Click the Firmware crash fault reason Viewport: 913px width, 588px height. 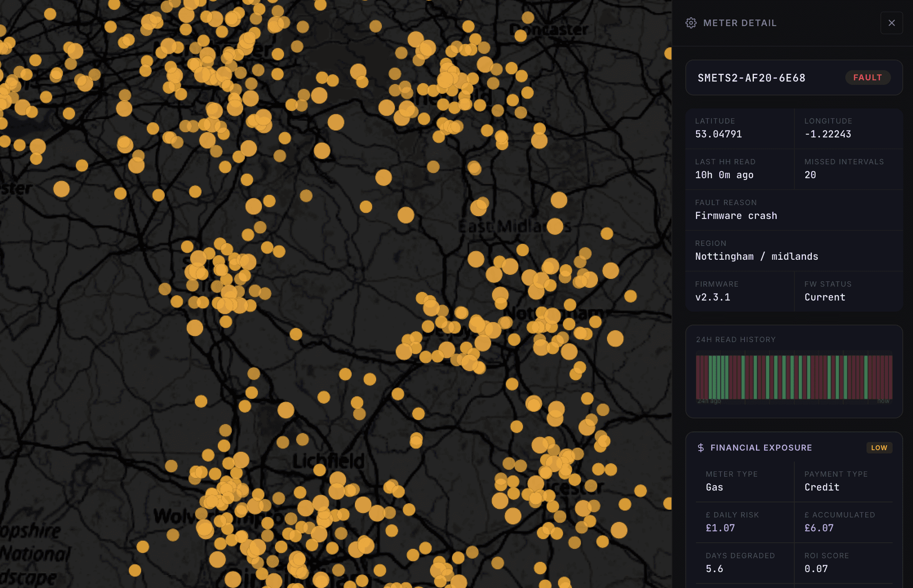click(x=736, y=216)
